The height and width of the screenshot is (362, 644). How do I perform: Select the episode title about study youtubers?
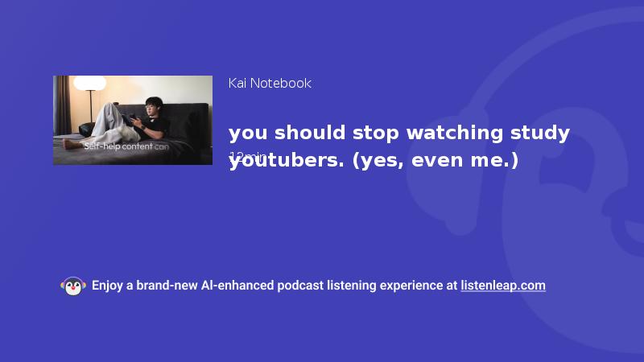398,146
